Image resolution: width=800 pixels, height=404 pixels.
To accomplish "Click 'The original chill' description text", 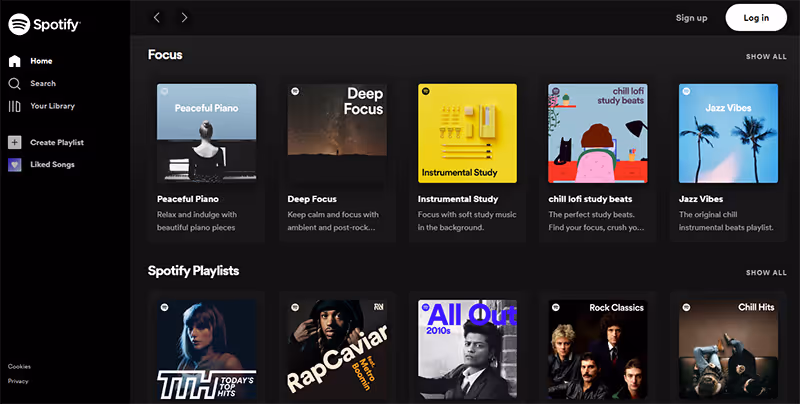I will coord(708,215).
